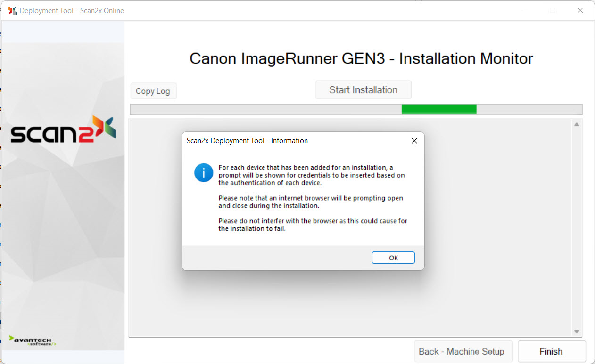
Task: Close the Information dialog with X
Action: pyautogui.click(x=414, y=141)
